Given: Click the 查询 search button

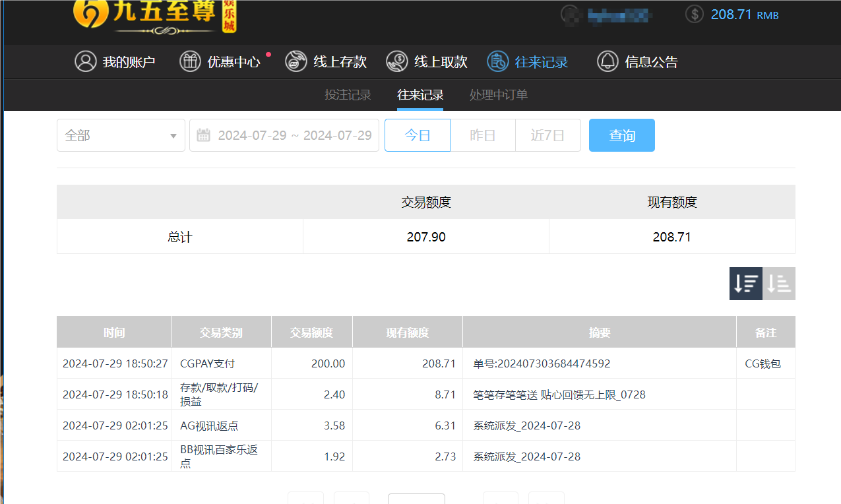Looking at the screenshot, I should tap(621, 135).
